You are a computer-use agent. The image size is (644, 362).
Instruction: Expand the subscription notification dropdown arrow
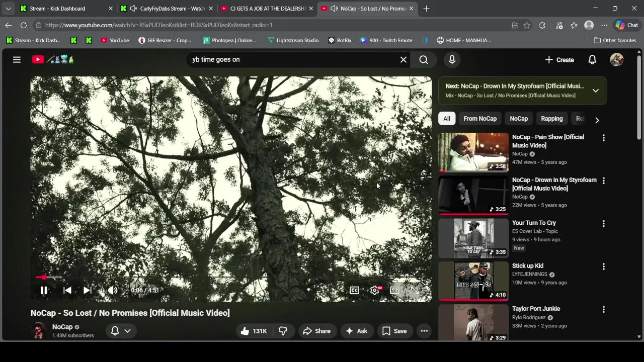[x=127, y=331]
